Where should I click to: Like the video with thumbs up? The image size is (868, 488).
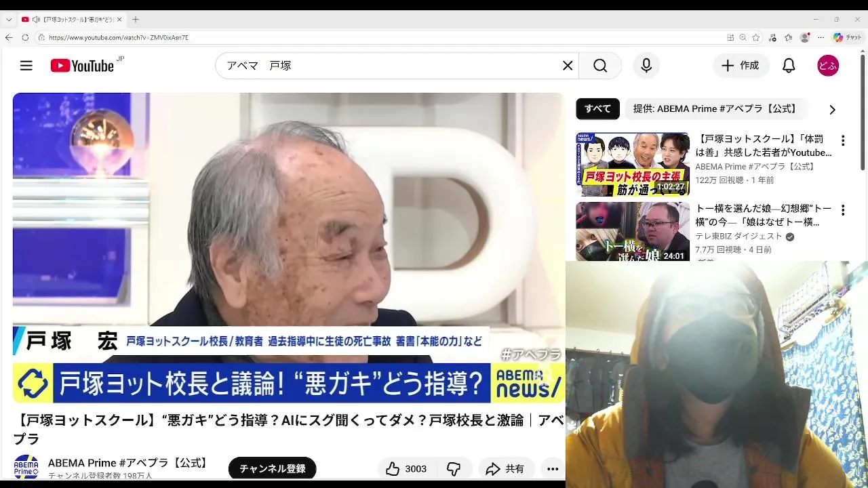click(x=406, y=469)
